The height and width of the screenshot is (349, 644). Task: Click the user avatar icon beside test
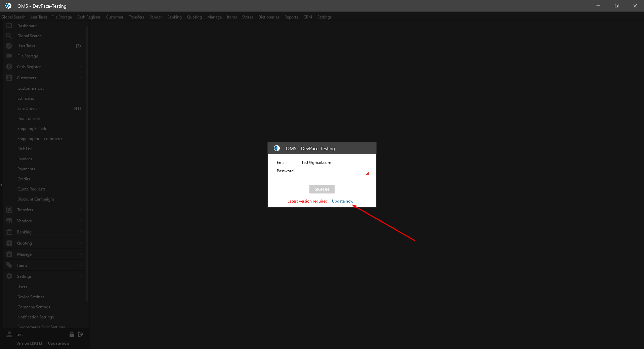(9, 335)
